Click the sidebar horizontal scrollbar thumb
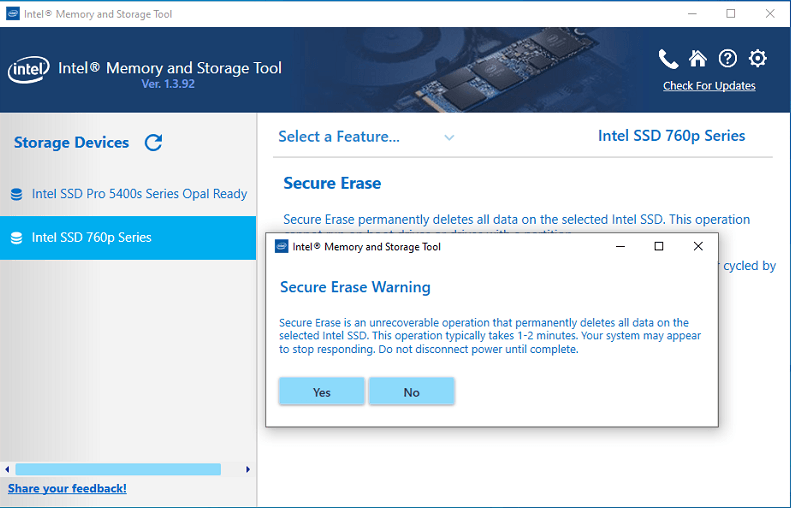The height and width of the screenshot is (508, 791). click(x=118, y=469)
